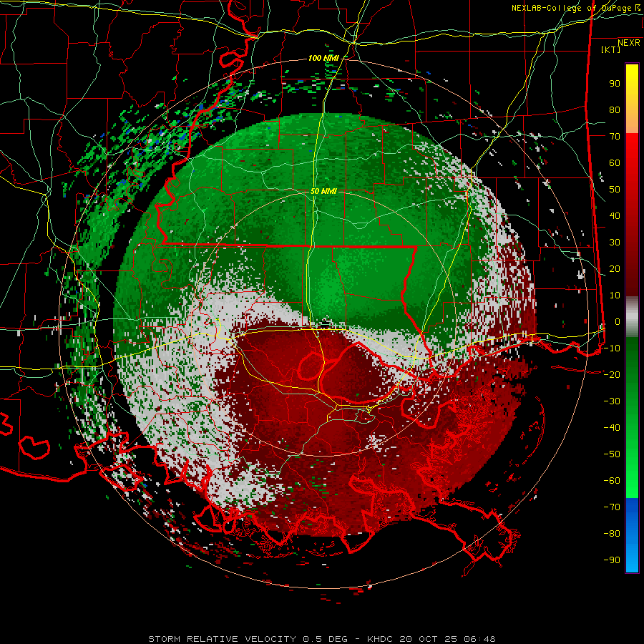Click the 'STORM RELATIVE VELOCITY 0.5 DEG' caption
The width and height of the screenshot is (644, 644).
tap(248, 639)
